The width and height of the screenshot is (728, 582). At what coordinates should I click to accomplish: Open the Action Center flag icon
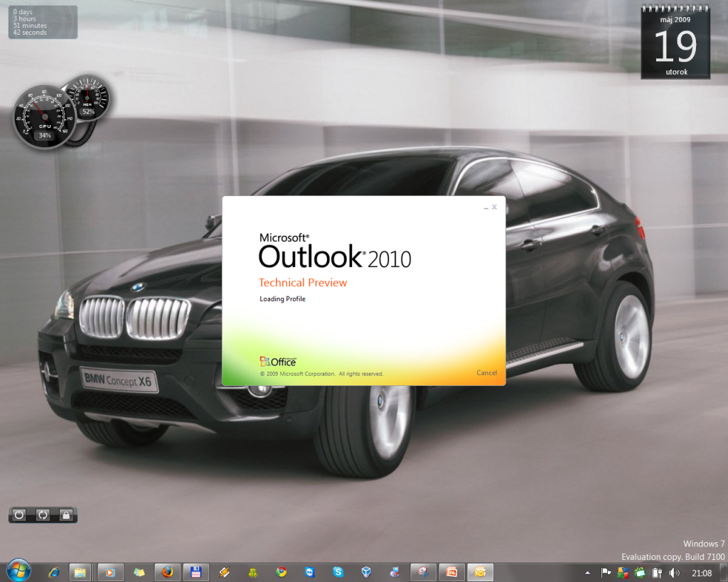click(606, 573)
